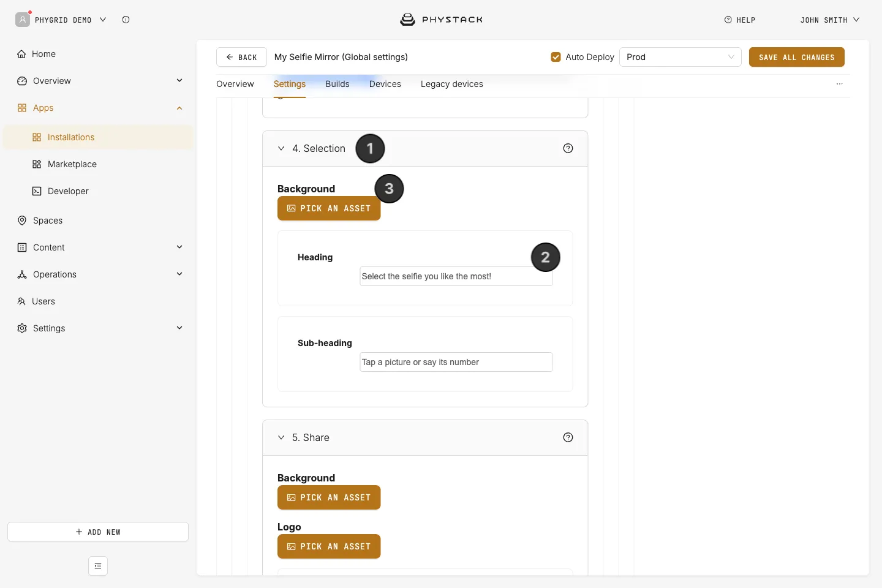Click the Sub-heading text input
The image size is (882, 588).
pos(456,362)
